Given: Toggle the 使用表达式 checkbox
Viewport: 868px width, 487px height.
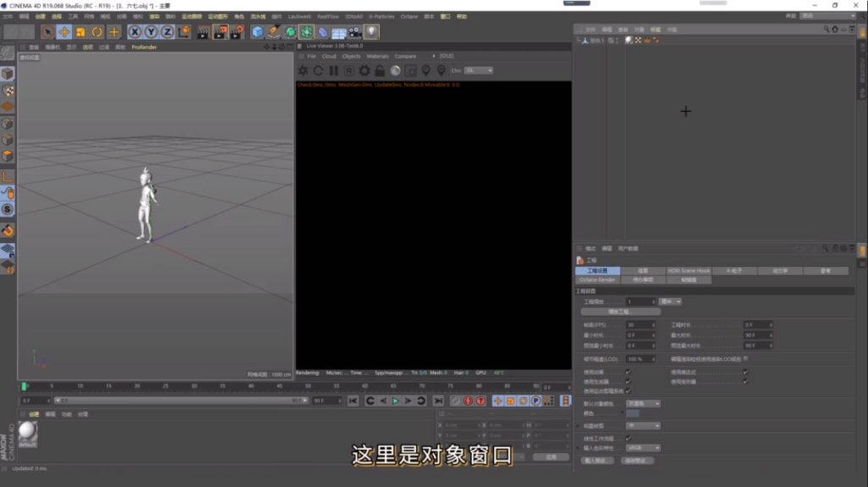Looking at the screenshot, I should 745,371.
